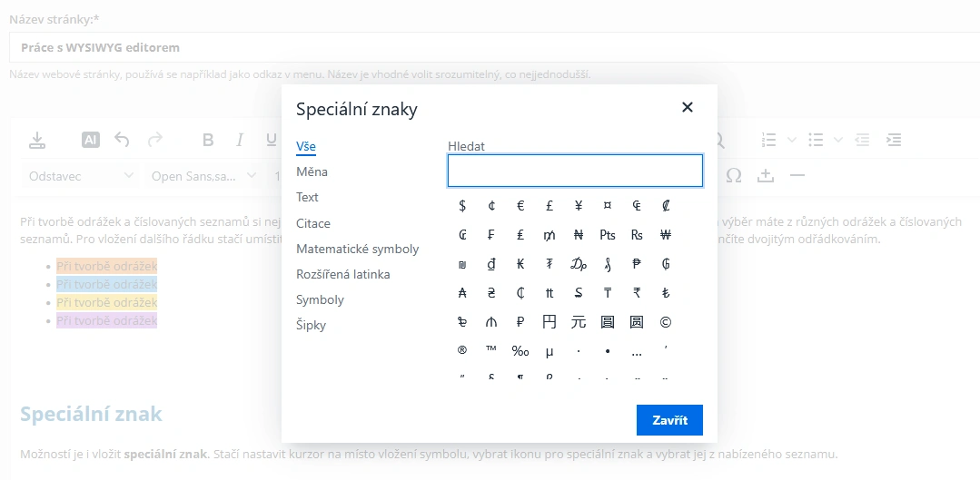
Task: Insert the euro sign character
Action: click(520, 205)
